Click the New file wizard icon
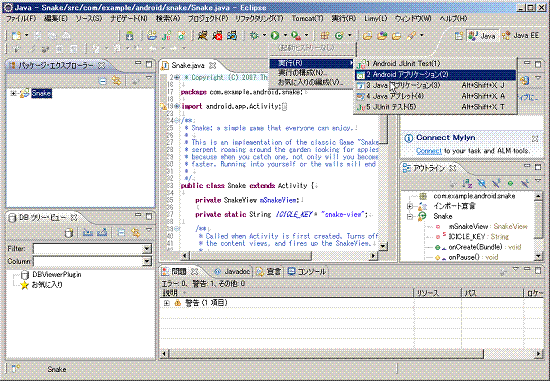The width and height of the screenshot is (550, 381). point(16,35)
